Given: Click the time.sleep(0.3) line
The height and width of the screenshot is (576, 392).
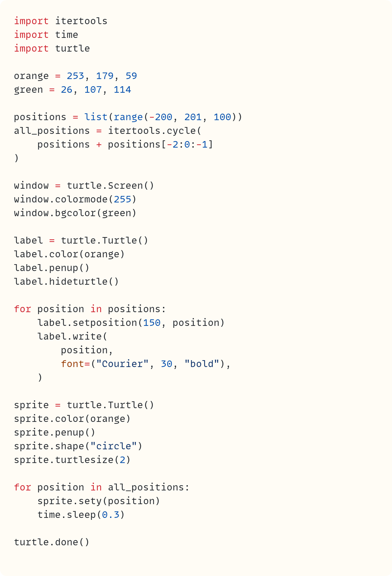Looking at the screenshot, I should (x=81, y=515).
